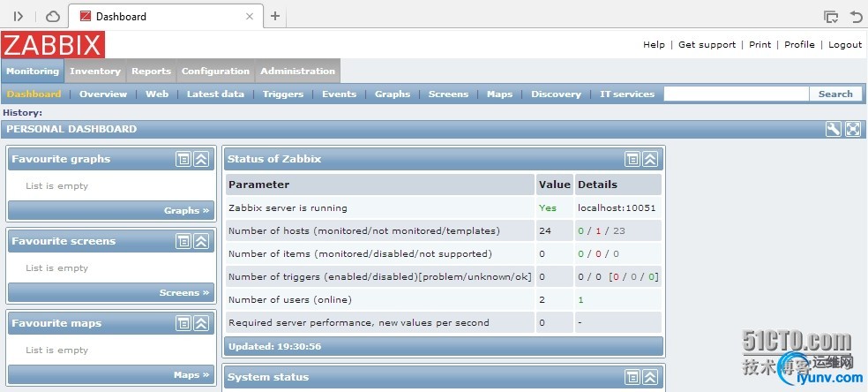868x392 pixels.
Task: Switch to the Reports main tab
Action: [x=151, y=71]
